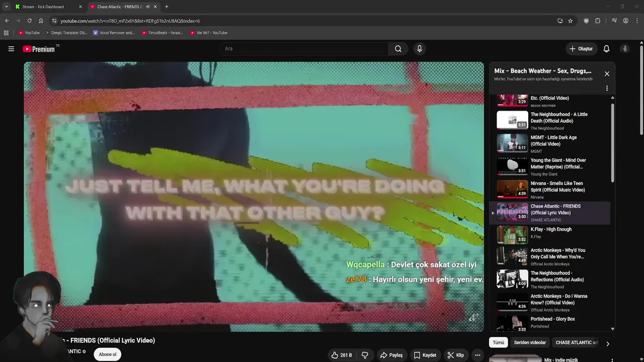644x362 pixels.
Task: Click the YouTube search magnifier button
Action: 398,49
